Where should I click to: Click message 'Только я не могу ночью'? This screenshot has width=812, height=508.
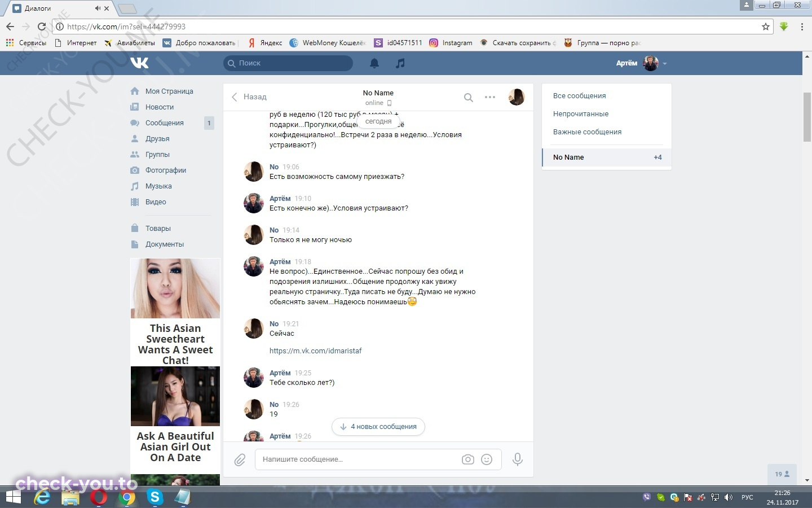click(311, 240)
